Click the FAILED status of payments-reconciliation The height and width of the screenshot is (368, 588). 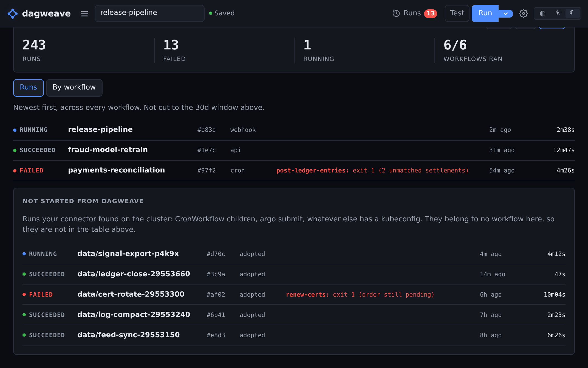coord(29,171)
